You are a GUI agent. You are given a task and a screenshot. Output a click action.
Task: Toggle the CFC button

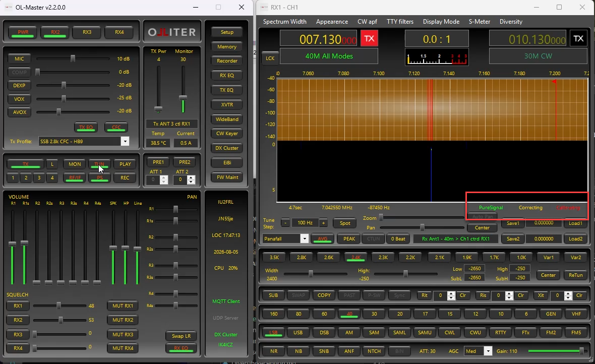pyautogui.click(x=116, y=128)
